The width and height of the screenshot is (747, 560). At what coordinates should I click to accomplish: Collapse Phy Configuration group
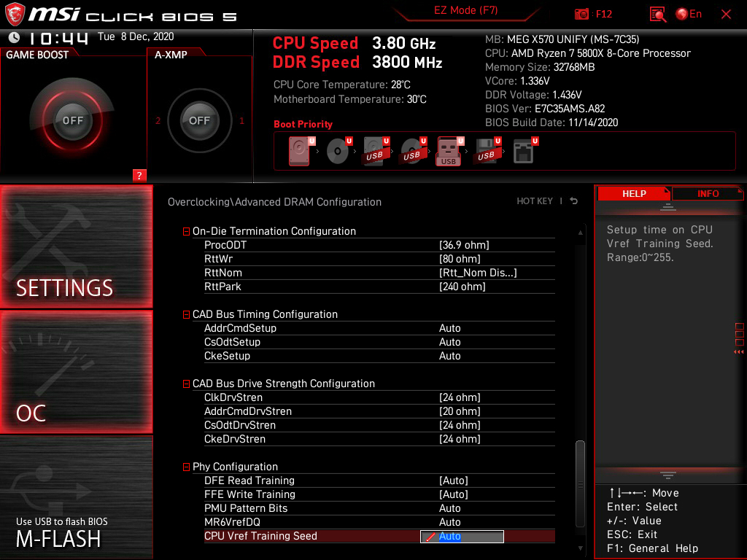coord(186,467)
